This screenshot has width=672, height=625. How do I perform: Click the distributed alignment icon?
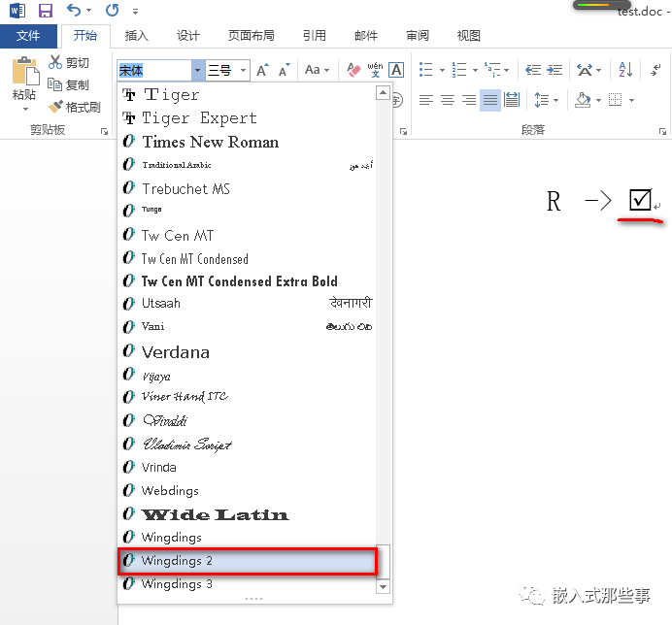click(512, 100)
